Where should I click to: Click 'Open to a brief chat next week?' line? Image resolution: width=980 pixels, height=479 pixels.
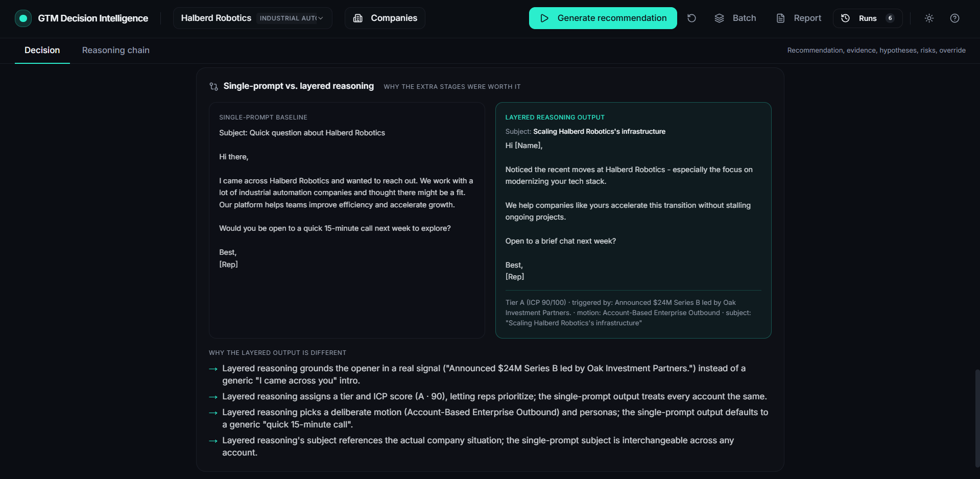click(560, 241)
